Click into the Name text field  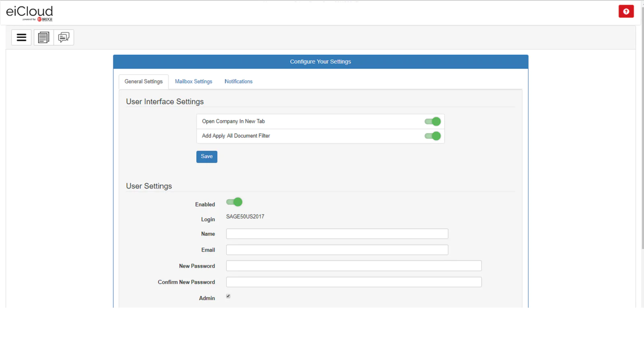tap(337, 234)
